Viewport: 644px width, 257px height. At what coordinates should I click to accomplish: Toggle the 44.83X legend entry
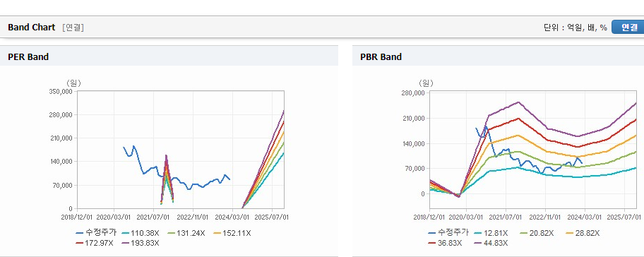click(491, 243)
